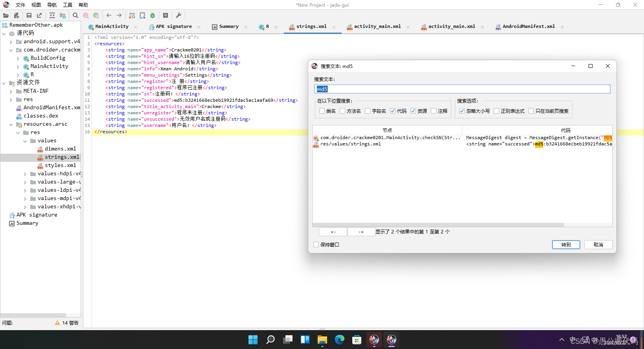Open Microsoft Store from taskbar
The height and width of the screenshot is (349, 644).
(357, 340)
